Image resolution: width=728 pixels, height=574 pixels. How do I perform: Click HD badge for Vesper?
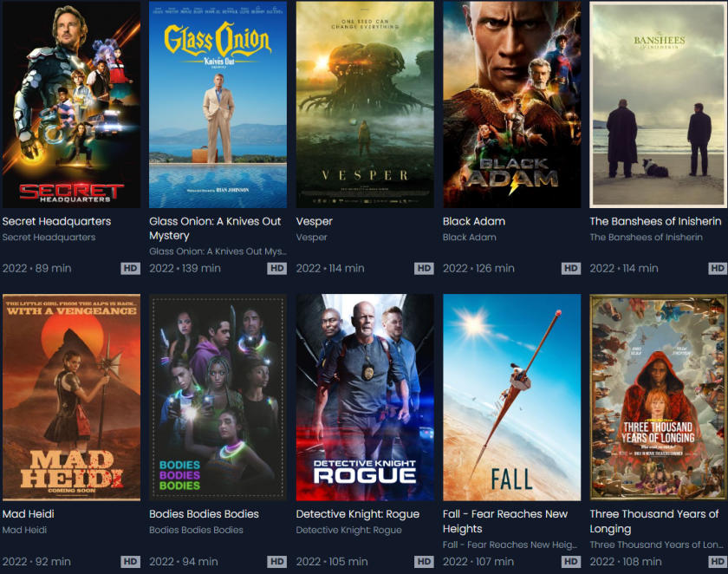[424, 269]
